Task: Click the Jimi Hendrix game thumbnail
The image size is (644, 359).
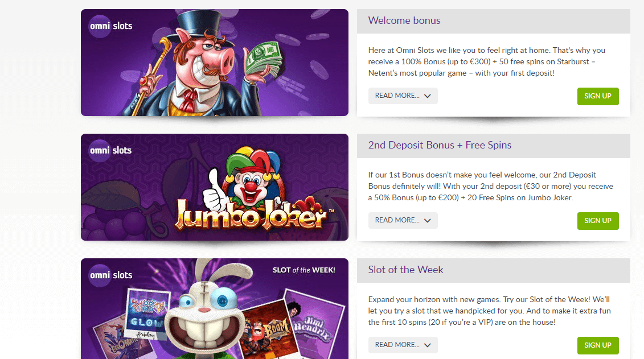Action: pyautogui.click(x=315, y=323)
